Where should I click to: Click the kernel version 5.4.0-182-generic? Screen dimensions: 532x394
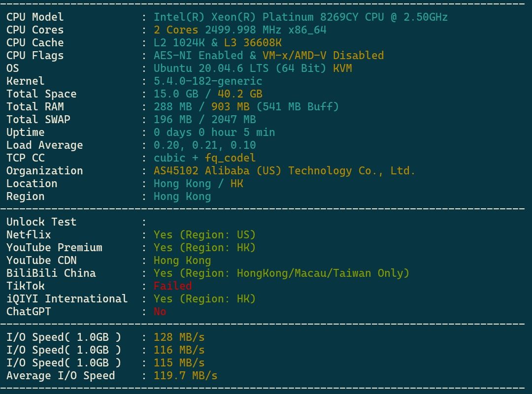(x=208, y=81)
